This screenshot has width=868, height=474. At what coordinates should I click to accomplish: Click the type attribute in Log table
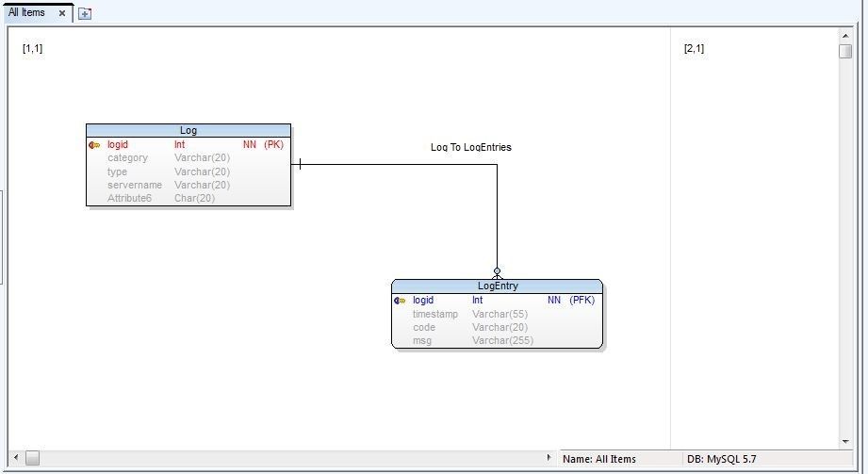(x=117, y=172)
